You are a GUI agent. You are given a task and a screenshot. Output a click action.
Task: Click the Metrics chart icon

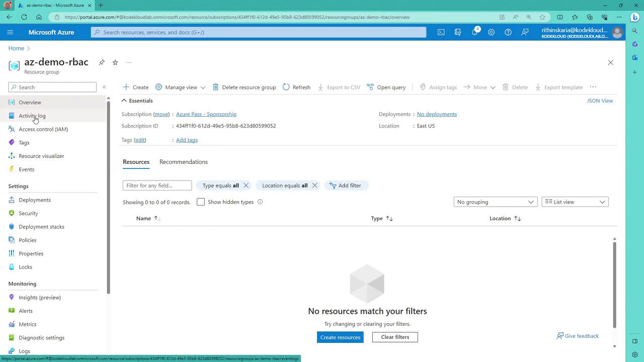(x=12, y=324)
